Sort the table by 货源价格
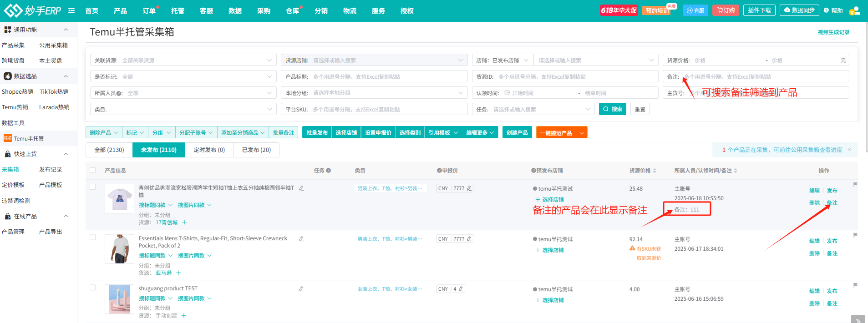This screenshot has width=868, height=323. [655, 171]
